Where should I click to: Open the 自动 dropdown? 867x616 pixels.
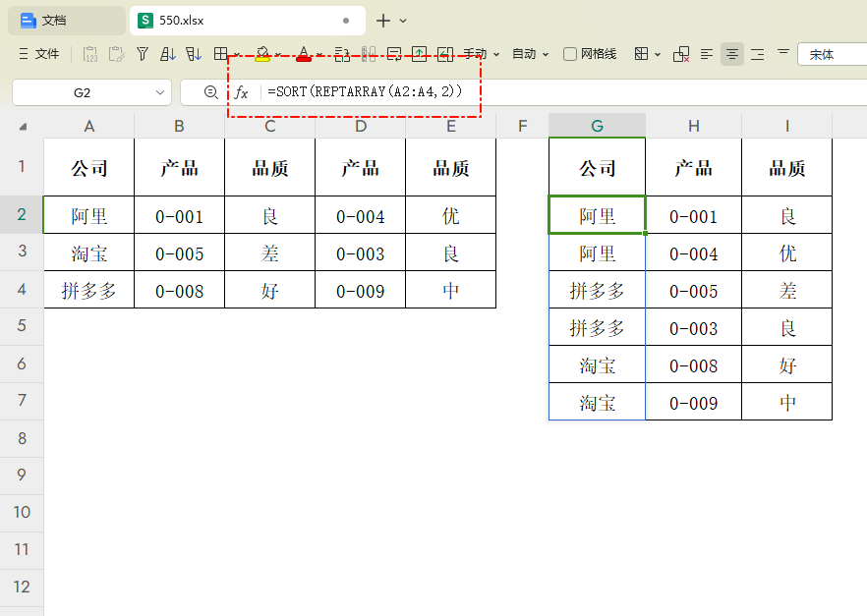(530, 54)
